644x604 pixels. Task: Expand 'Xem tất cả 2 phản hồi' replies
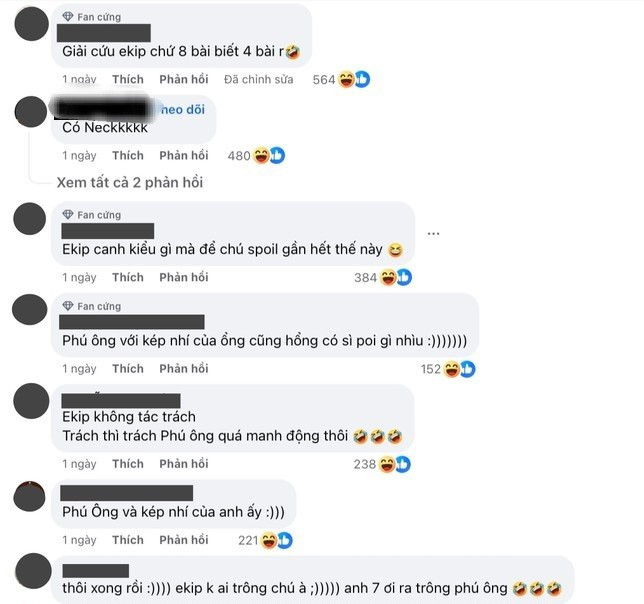[130, 183]
